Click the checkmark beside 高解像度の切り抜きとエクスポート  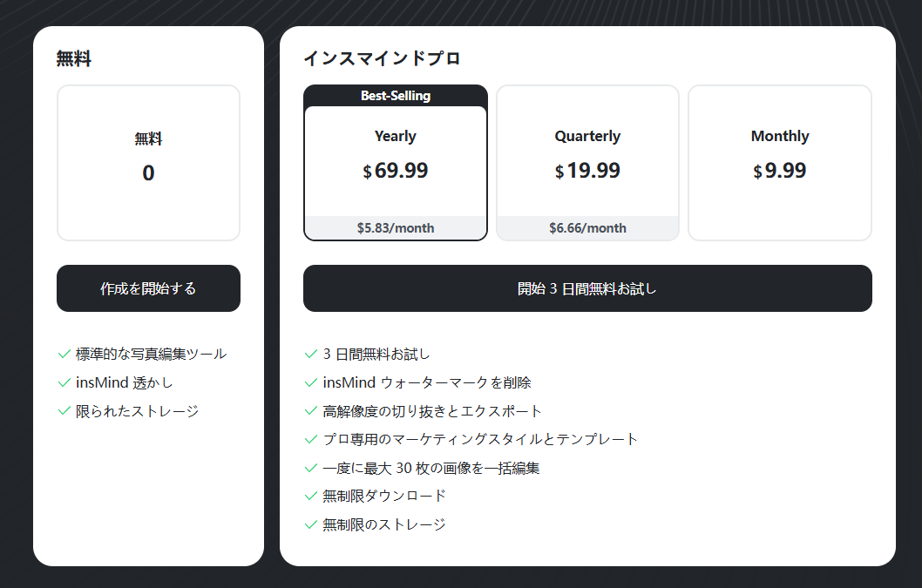pos(309,410)
